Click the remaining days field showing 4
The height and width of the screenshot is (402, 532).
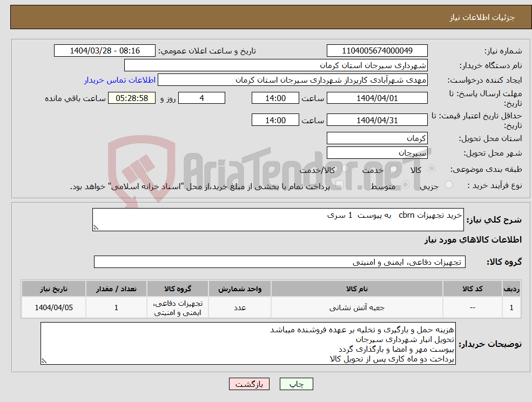tap(201, 98)
